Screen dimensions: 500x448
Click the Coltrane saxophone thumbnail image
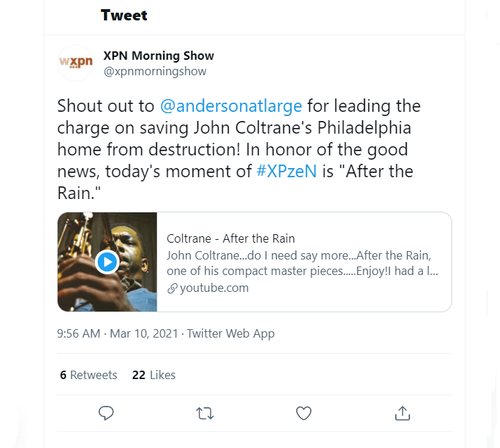[x=108, y=262]
